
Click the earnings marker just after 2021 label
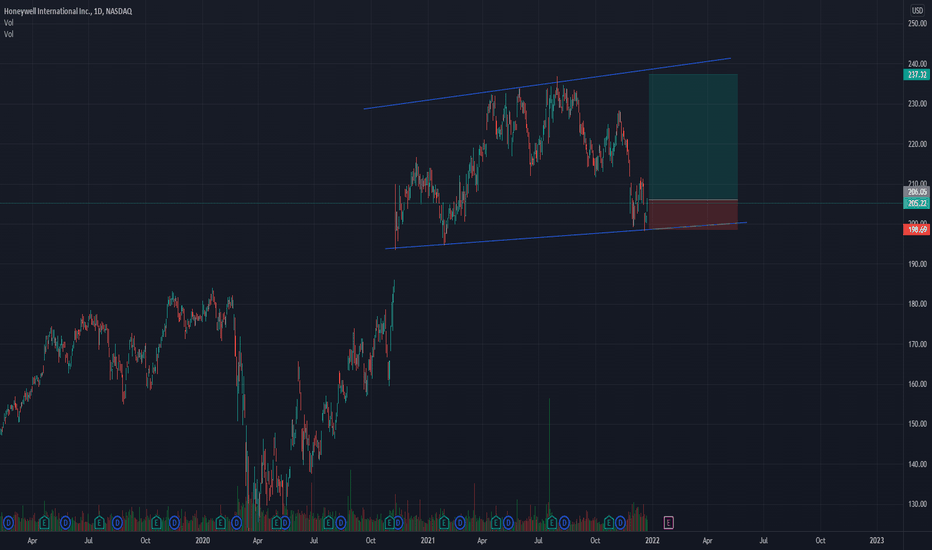tap(444, 523)
